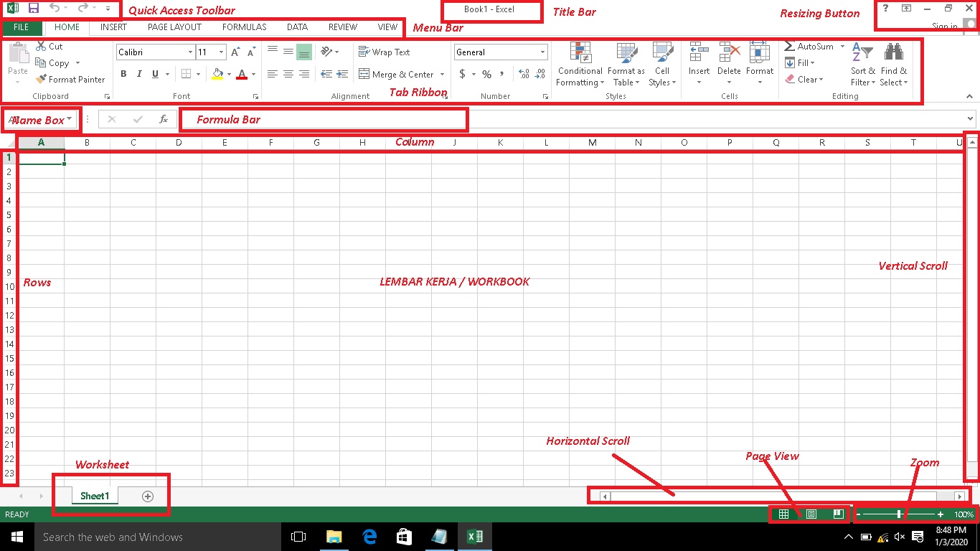Screen dimensions: 980x551
Task: Click the font color A swatch
Action: tap(242, 74)
